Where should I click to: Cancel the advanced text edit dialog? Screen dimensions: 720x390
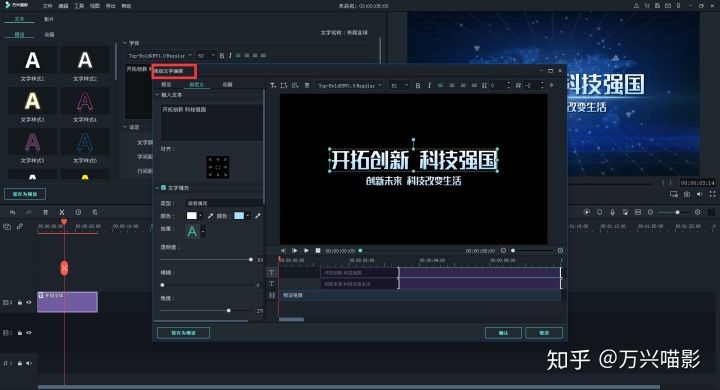544,333
